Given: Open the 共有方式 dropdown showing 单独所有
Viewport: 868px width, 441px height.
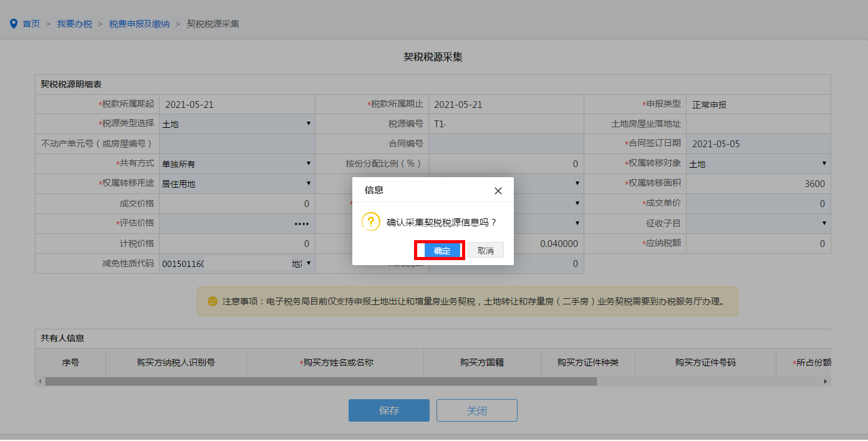Looking at the screenshot, I should pyautogui.click(x=237, y=164).
